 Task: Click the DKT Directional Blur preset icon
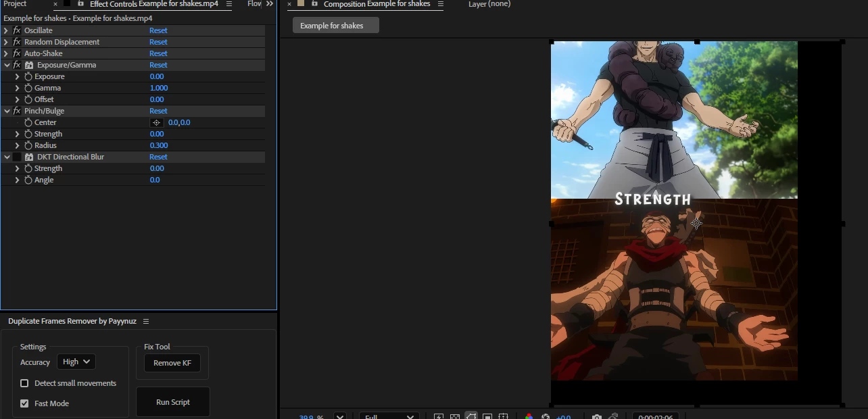[x=29, y=157]
